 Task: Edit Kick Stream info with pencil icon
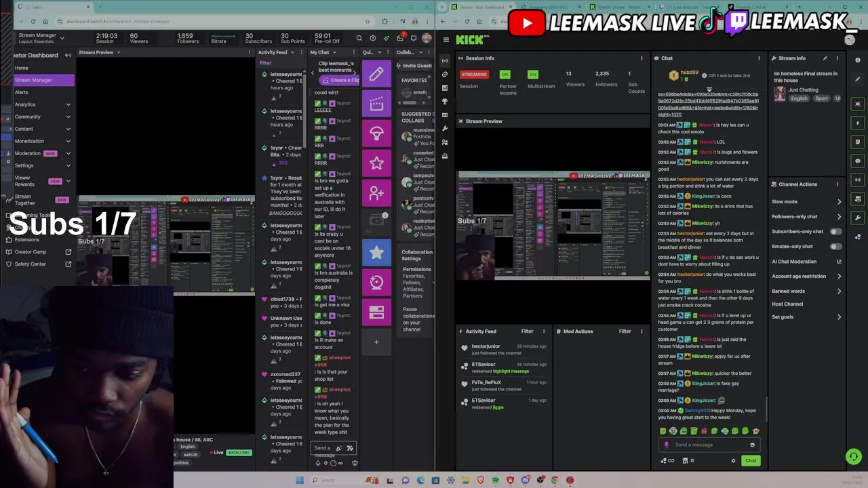click(825, 58)
